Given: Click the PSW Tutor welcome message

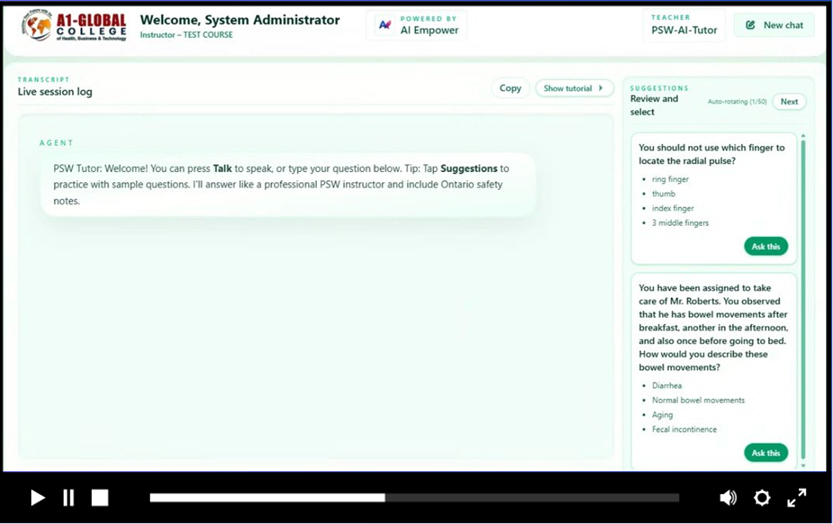Looking at the screenshot, I should [288, 184].
